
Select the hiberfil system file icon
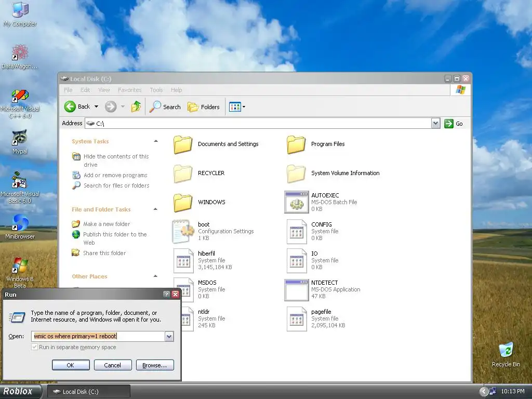pos(183,261)
